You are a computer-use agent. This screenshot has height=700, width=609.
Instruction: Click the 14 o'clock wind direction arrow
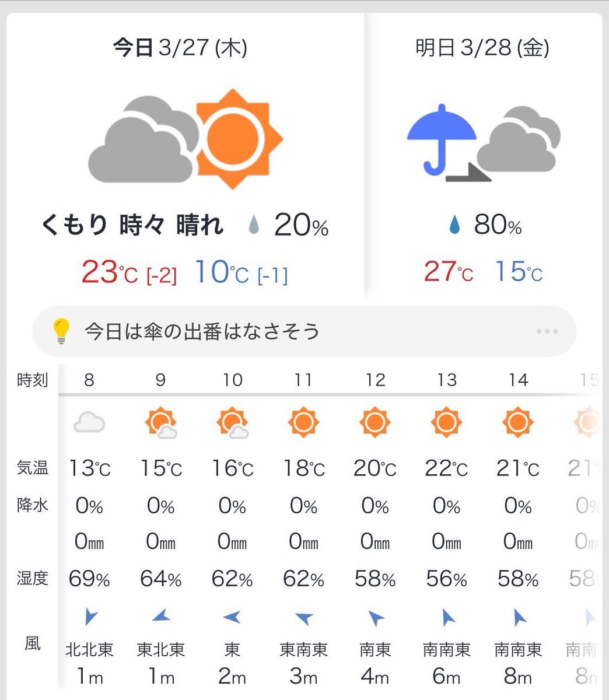(518, 617)
